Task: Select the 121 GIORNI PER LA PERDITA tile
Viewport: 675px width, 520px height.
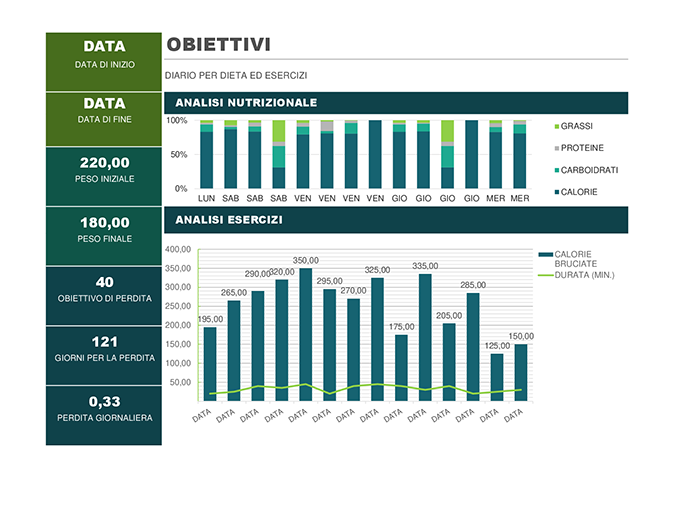Action: [x=104, y=356]
